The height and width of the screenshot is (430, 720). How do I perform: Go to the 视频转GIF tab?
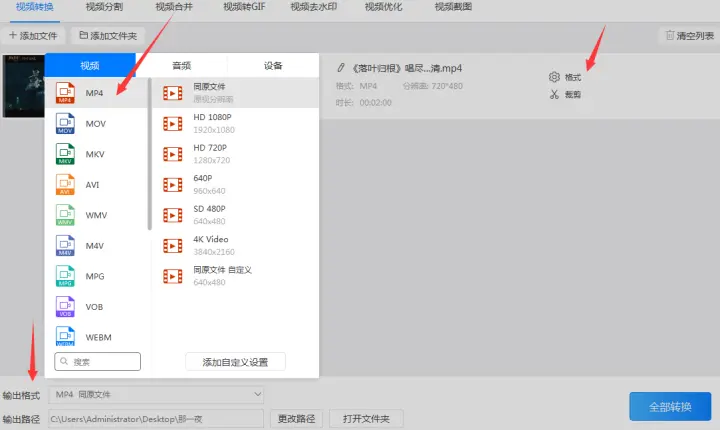pyautogui.click(x=244, y=7)
